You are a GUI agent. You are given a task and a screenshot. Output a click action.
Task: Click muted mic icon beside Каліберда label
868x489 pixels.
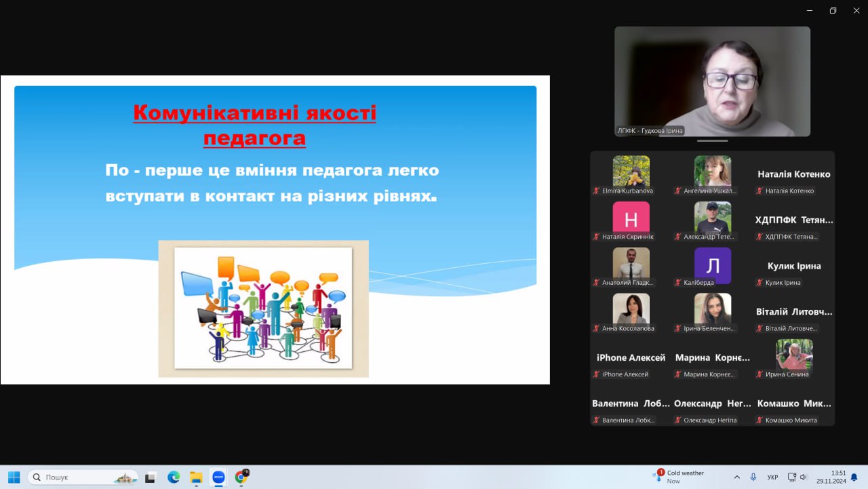point(678,283)
